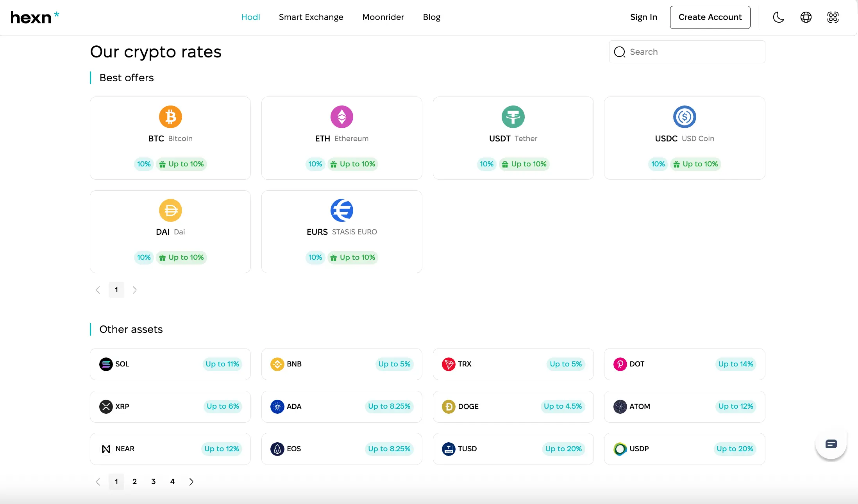Click the STASIS EURO coin icon
This screenshot has width=858, height=504.
[342, 210]
